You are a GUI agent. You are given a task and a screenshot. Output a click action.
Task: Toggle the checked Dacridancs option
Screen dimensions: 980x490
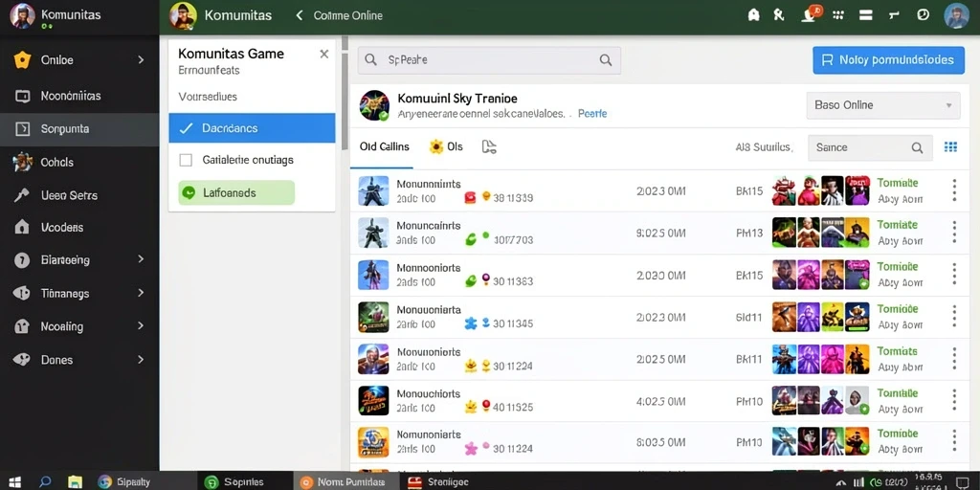click(252, 128)
